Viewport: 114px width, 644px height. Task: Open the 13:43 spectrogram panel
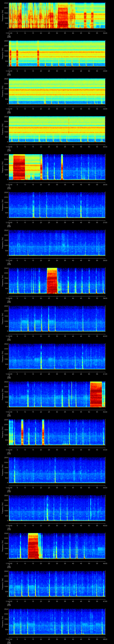[57, 470]
